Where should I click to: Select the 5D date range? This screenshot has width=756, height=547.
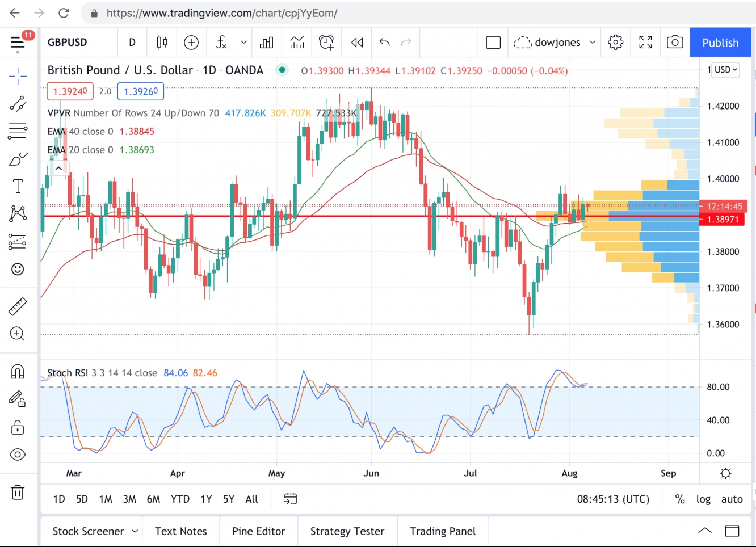click(82, 499)
